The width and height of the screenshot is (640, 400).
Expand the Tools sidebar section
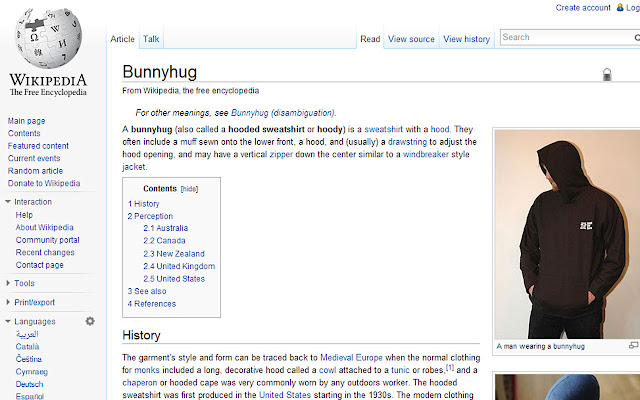[x=8, y=283]
